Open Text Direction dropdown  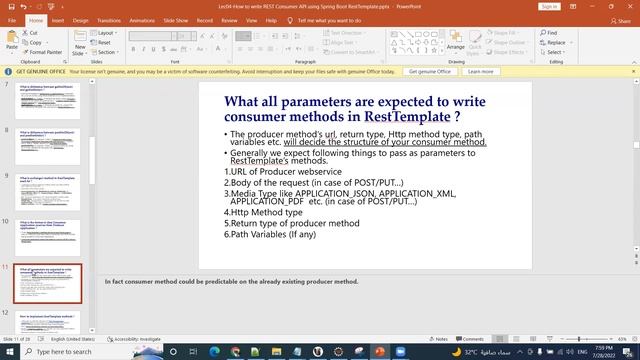coord(344,33)
